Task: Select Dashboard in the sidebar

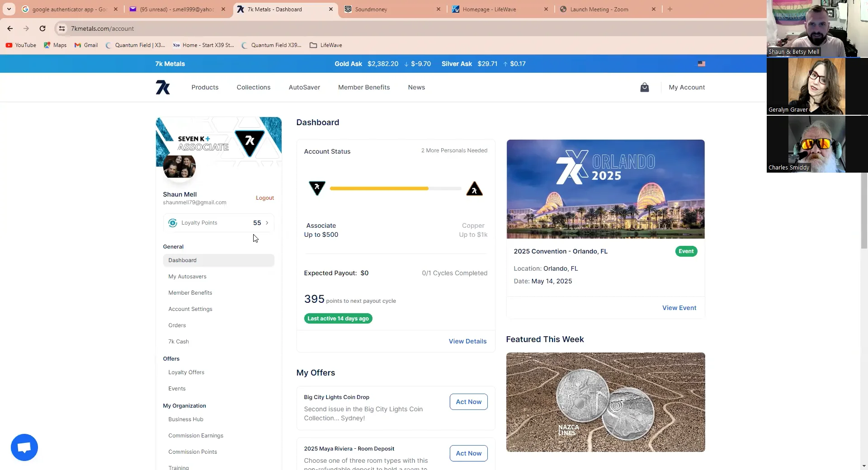Action: pos(182,260)
